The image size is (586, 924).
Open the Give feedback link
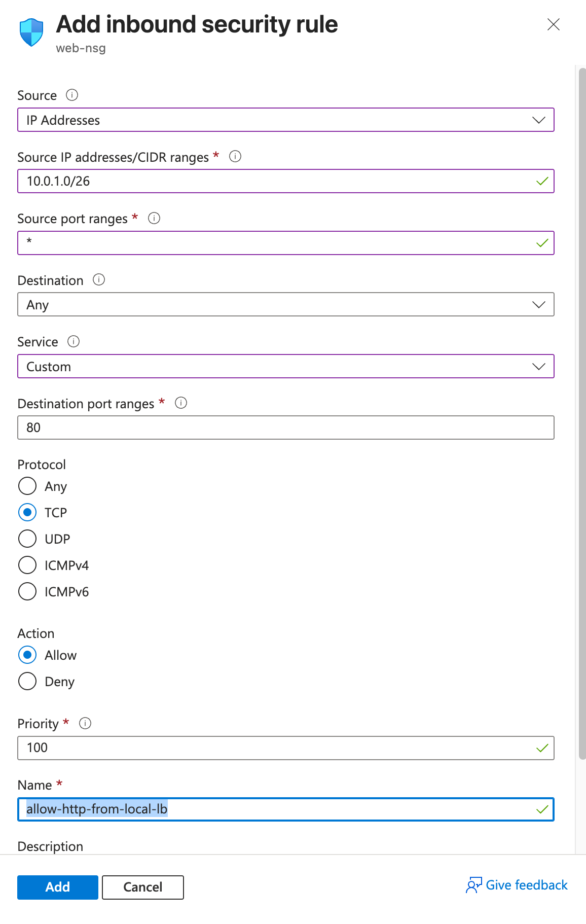tap(517, 885)
